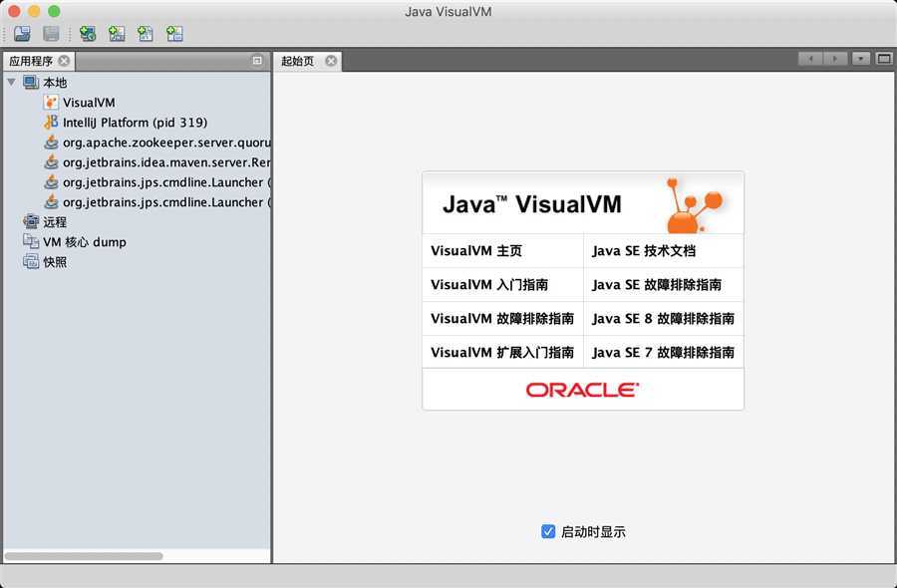The height and width of the screenshot is (588, 897).
Task: Select the VM 核心 dump node
Action: pos(85,242)
